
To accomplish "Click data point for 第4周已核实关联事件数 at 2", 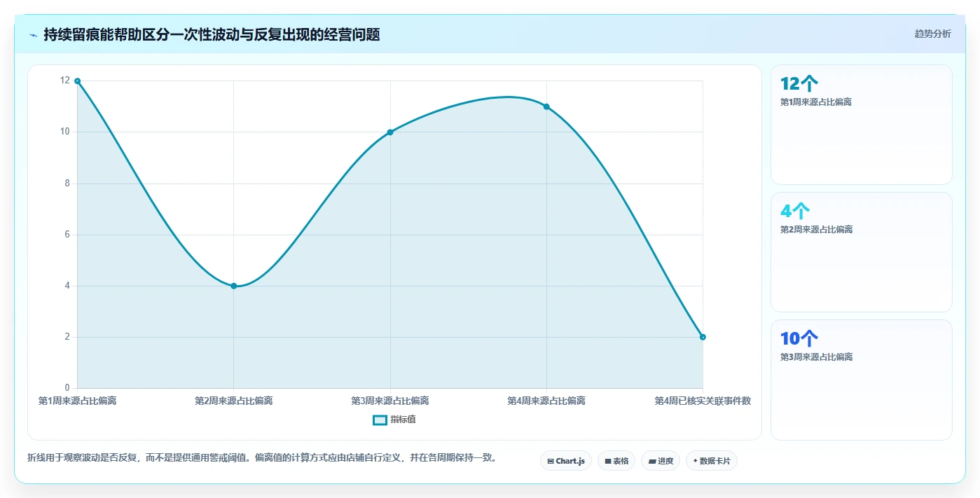I will pos(703,337).
